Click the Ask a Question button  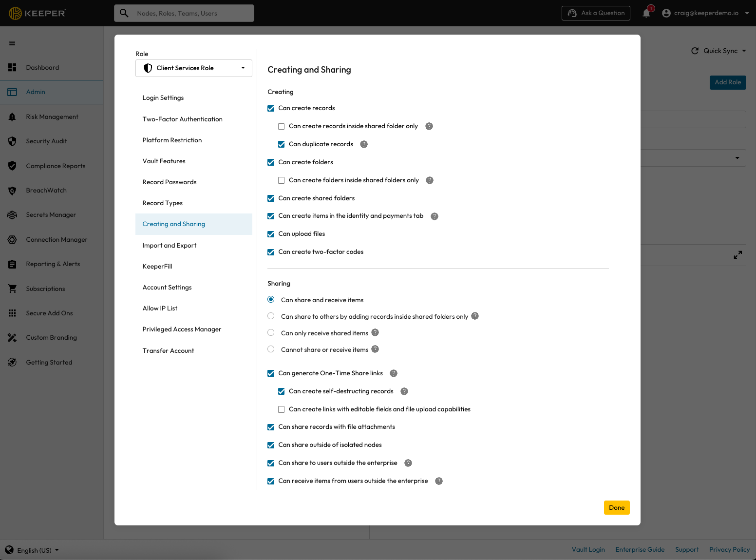coord(596,13)
